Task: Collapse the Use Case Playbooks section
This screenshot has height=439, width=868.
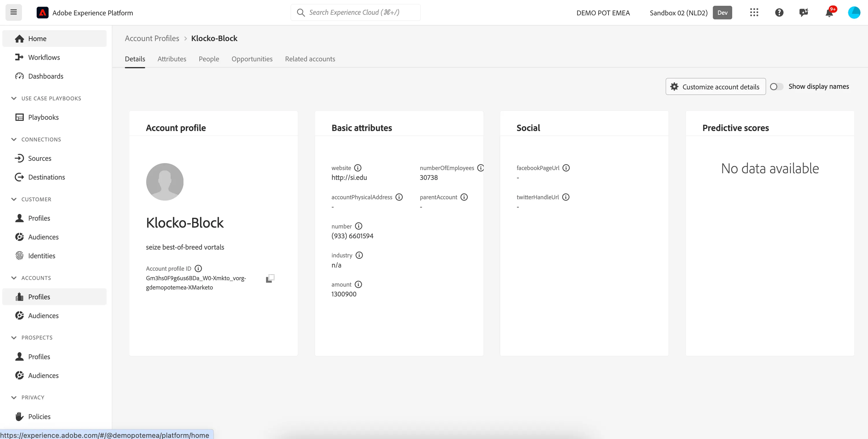Action: coord(14,98)
